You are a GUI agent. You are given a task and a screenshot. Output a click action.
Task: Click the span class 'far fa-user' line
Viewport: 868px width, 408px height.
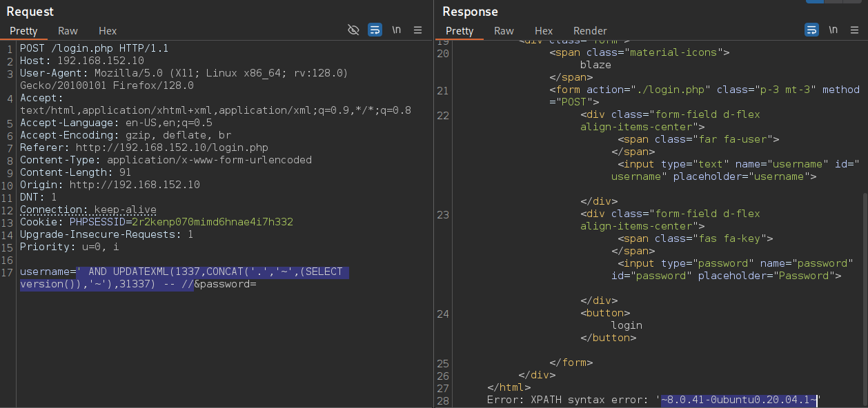click(x=698, y=139)
